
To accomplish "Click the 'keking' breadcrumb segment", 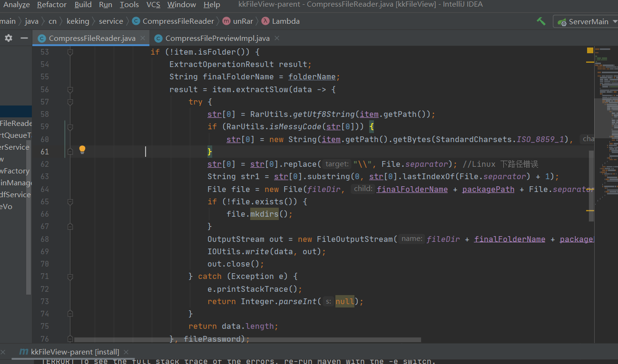I will click(78, 21).
